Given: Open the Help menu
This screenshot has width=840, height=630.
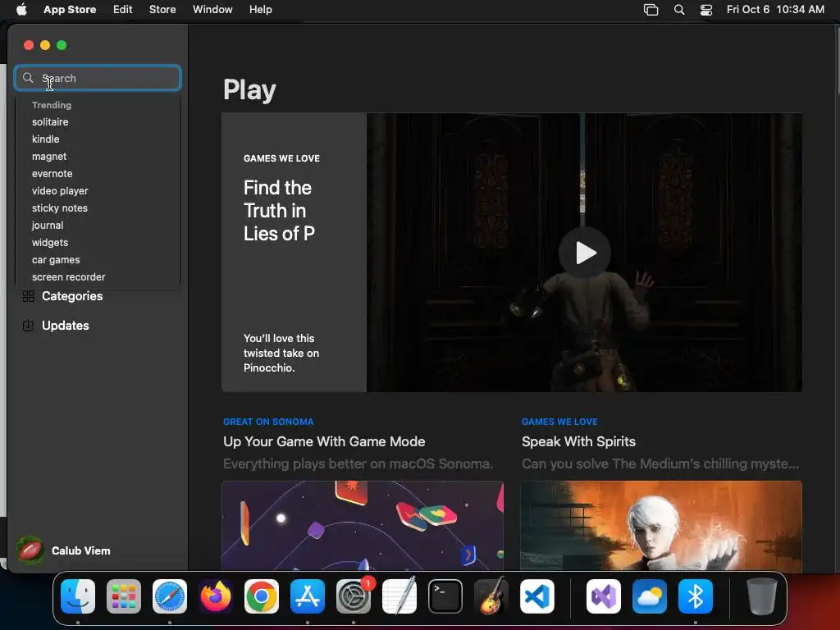Looking at the screenshot, I should [x=260, y=10].
